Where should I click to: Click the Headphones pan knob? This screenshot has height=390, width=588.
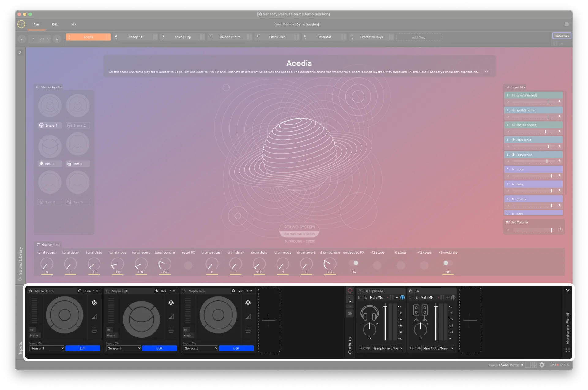370,329
